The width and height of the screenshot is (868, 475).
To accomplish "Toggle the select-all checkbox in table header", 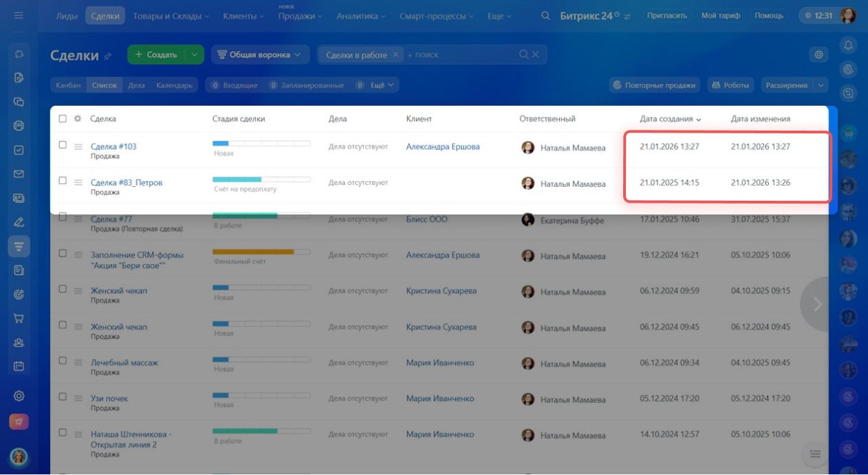I will 63,119.
